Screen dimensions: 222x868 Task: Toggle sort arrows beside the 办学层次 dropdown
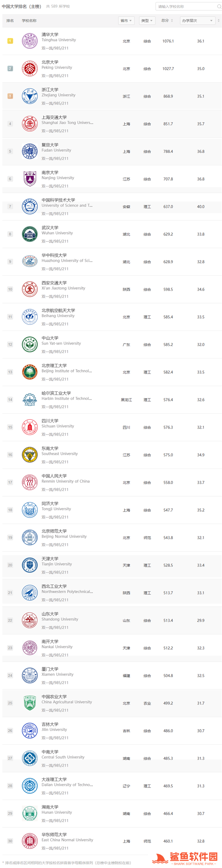coord(219,21)
